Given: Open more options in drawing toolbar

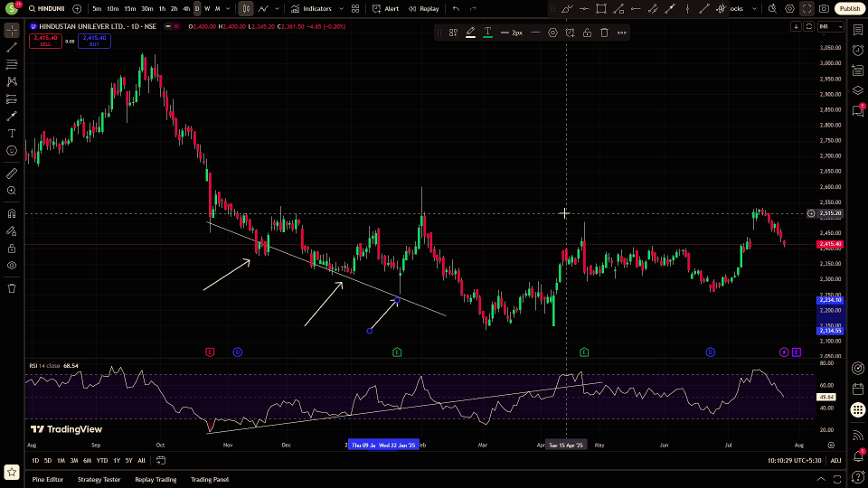Looking at the screenshot, I should tap(622, 33).
